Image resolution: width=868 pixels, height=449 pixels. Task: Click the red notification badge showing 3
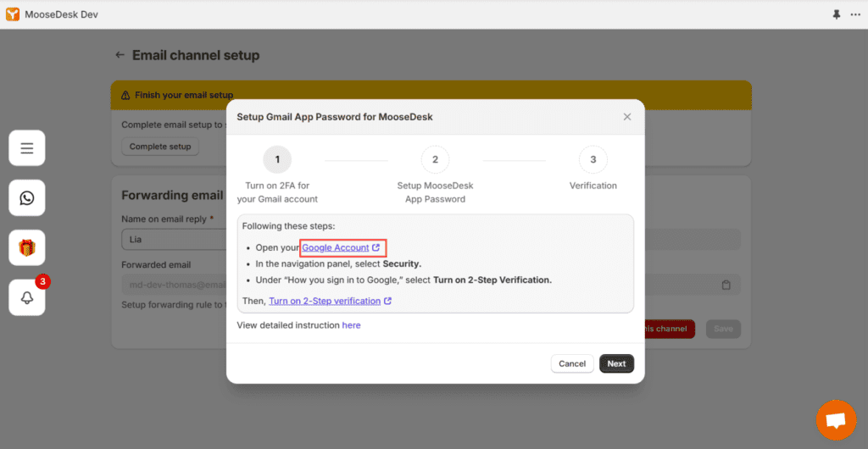42,281
